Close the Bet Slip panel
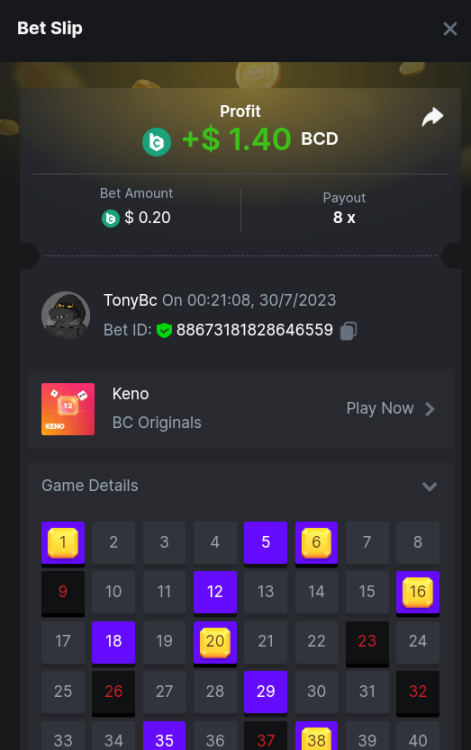Screen dimensions: 471x750 point(450,29)
